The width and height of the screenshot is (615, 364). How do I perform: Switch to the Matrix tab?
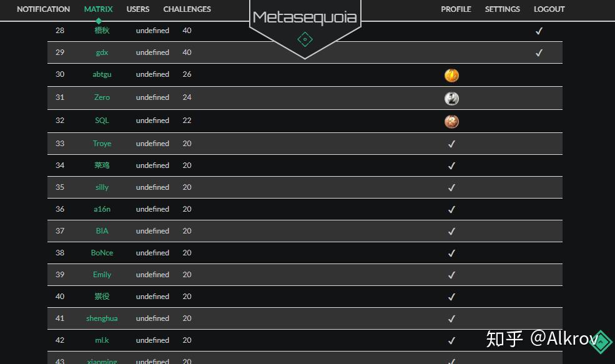click(x=99, y=9)
